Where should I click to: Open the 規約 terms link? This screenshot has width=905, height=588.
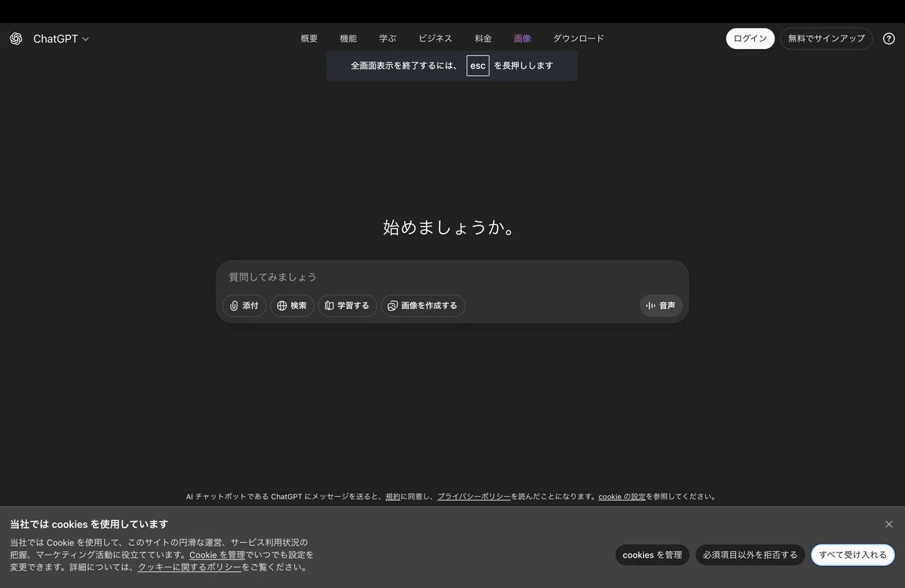(393, 497)
